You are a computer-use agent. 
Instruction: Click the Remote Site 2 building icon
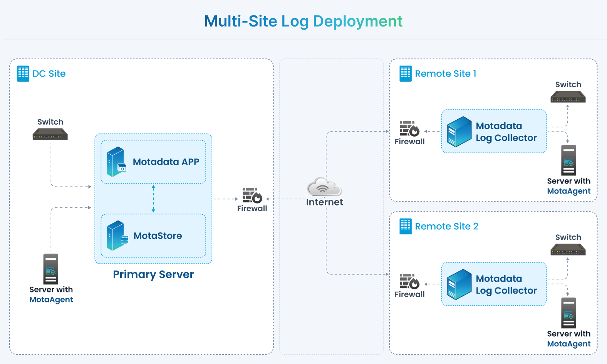tap(406, 226)
